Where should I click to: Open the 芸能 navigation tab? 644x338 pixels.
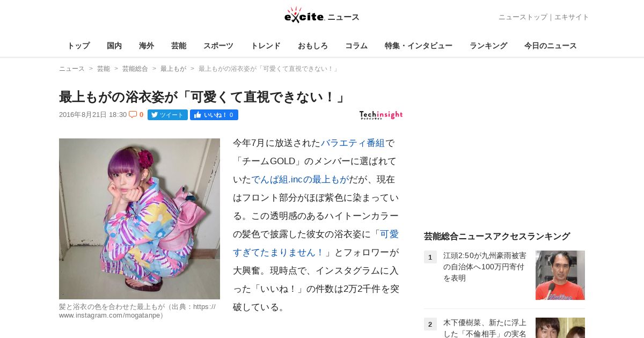179,46
